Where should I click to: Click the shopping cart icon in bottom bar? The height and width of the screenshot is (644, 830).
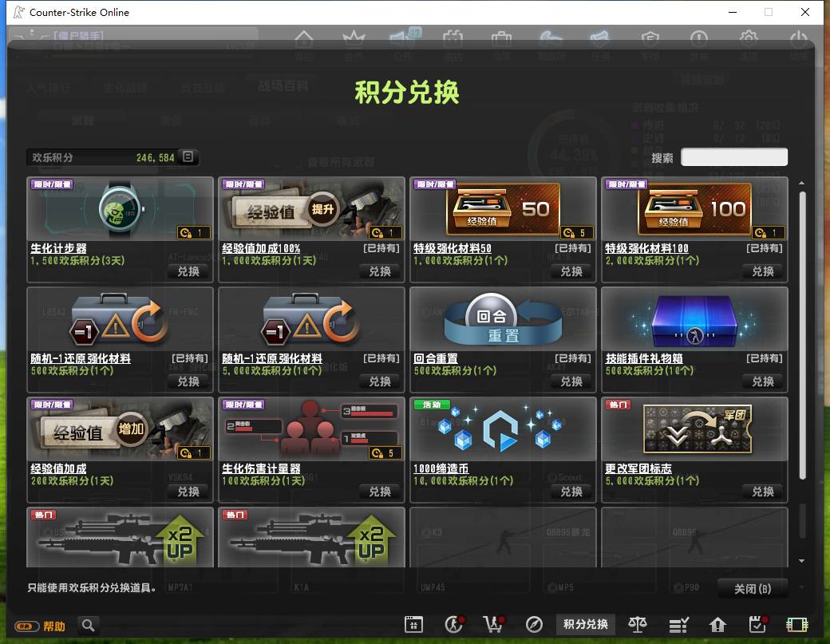494,624
